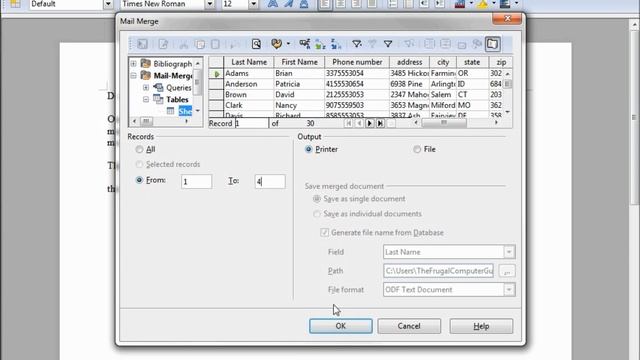Open the Refresh icon's dropdown arrow
This screenshot has width=640, height=360.
click(x=288, y=44)
